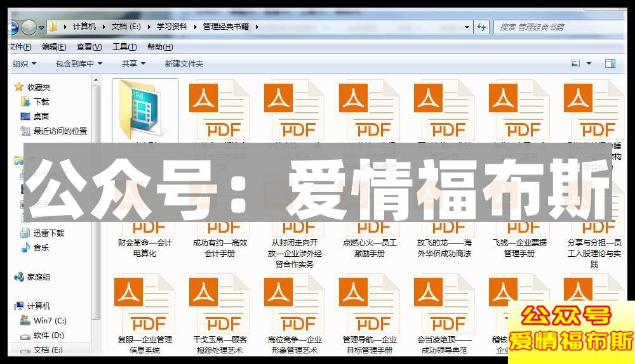Open the 会当凌绝顶—成功领导典范 PDF file

(x=444, y=304)
